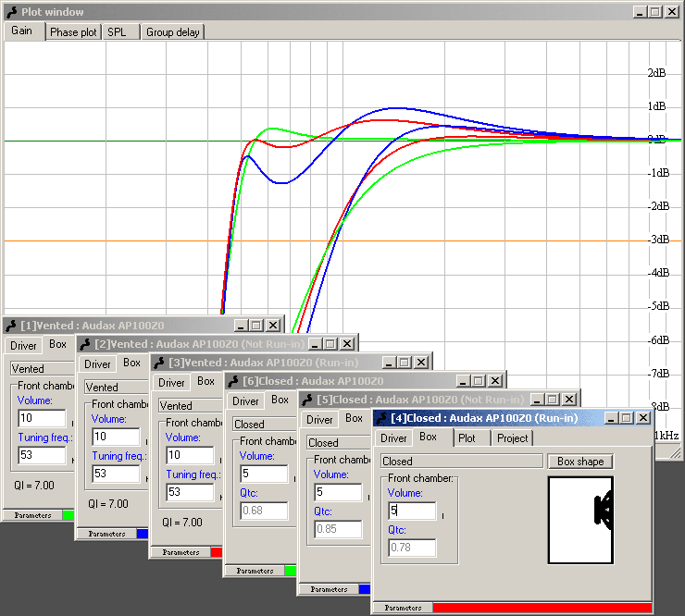Click Parameters button in [4]Closed window
Viewport: 685px width, 616px height.
[403, 608]
